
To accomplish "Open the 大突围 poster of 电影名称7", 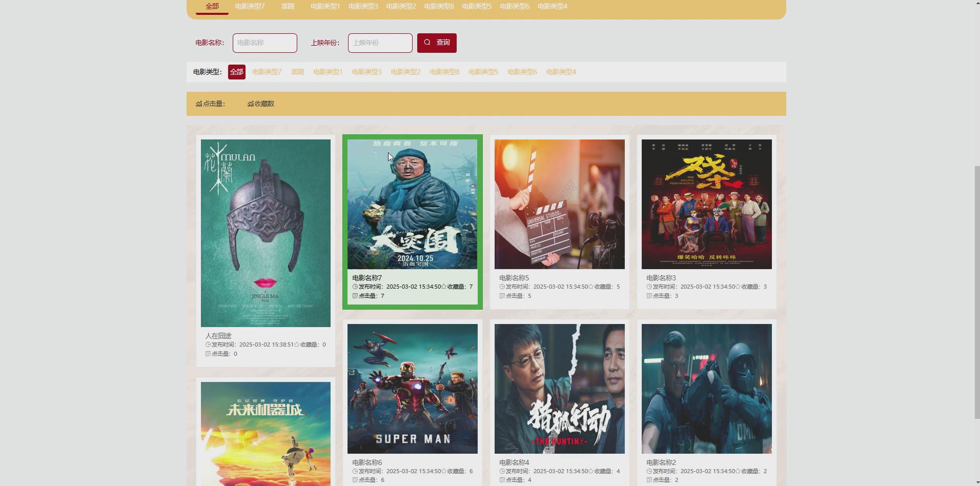I will point(413,204).
